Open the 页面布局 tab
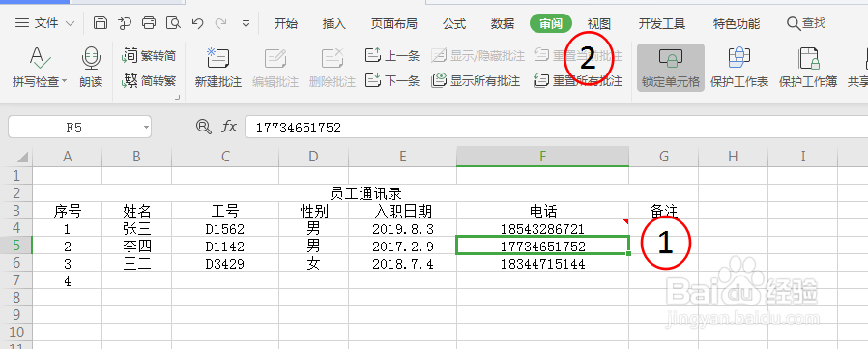Screen dimensions: 868x349 click(393, 24)
